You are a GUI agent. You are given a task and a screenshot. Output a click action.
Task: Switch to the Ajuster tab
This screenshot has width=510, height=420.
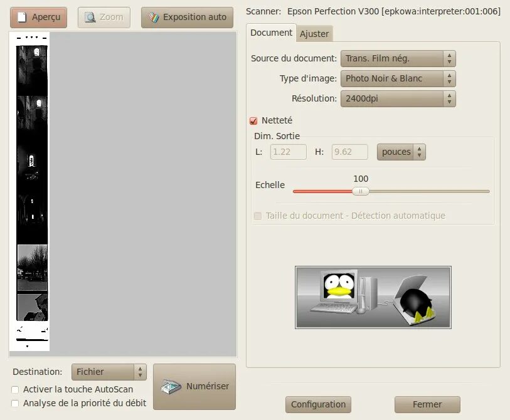(314, 34)
